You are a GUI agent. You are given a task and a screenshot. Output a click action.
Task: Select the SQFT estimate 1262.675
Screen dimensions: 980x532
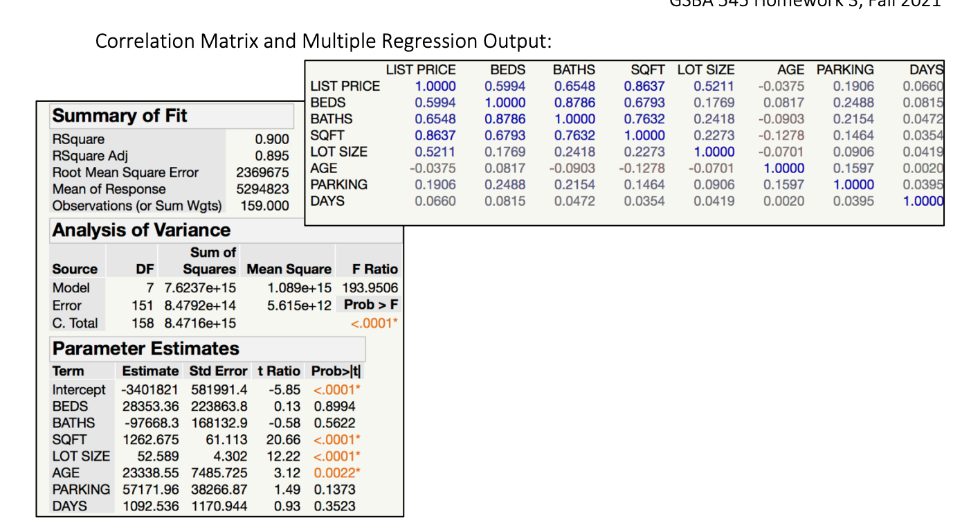[150, 439]
